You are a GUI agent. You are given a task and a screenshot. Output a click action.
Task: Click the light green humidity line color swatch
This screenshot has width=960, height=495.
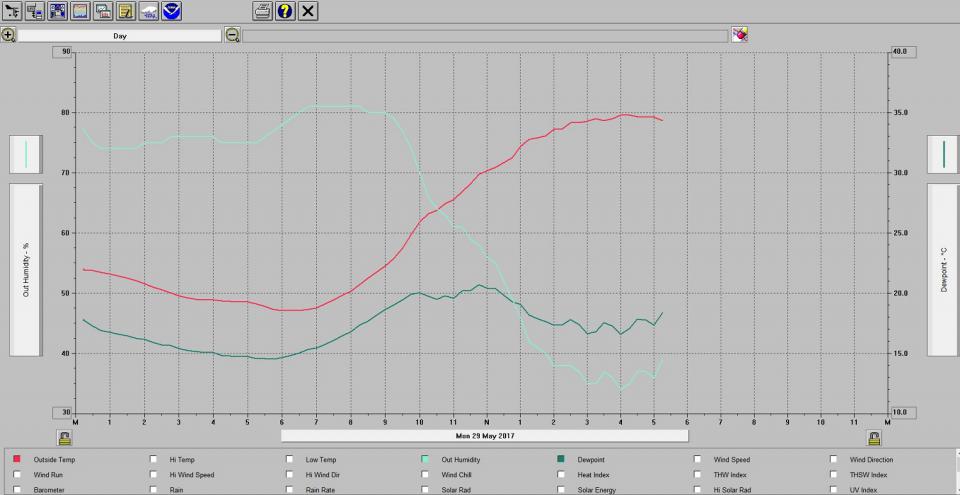(x=26, y=154)
